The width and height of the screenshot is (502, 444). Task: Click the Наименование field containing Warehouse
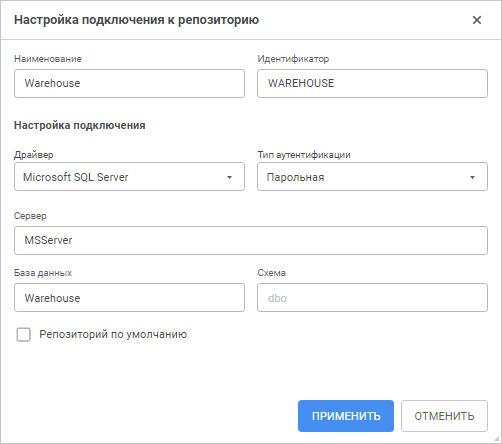pyautogui.click(x=129, y=83)
